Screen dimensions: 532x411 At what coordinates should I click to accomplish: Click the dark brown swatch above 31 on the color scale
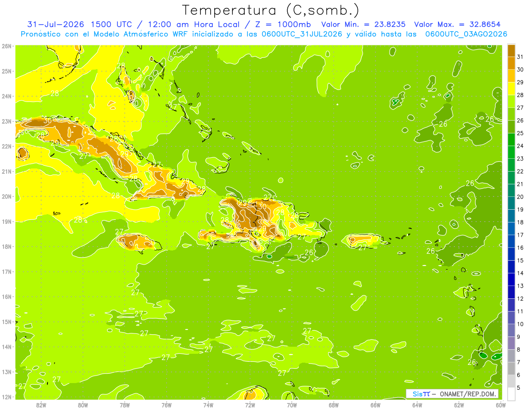point(511,50)
